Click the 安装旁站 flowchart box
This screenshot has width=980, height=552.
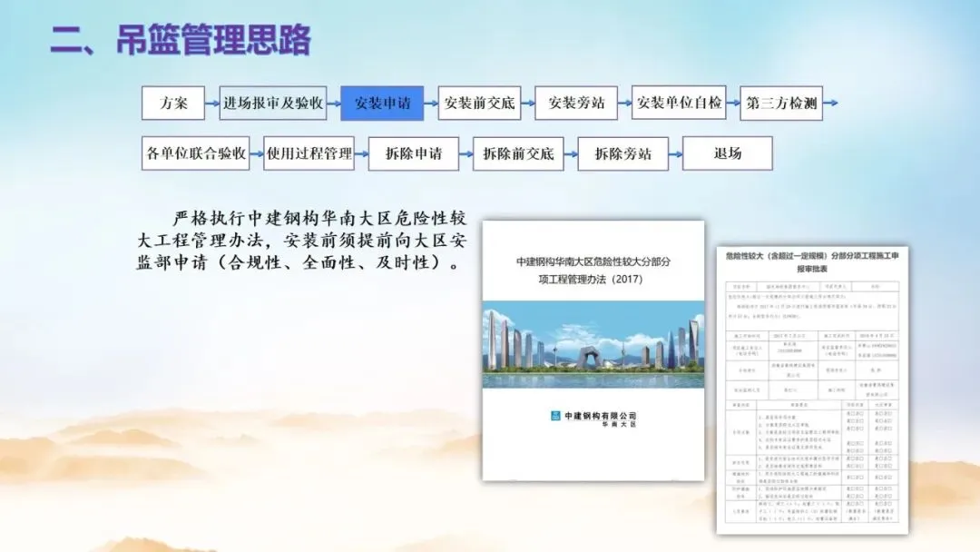[x=576, y=103]
